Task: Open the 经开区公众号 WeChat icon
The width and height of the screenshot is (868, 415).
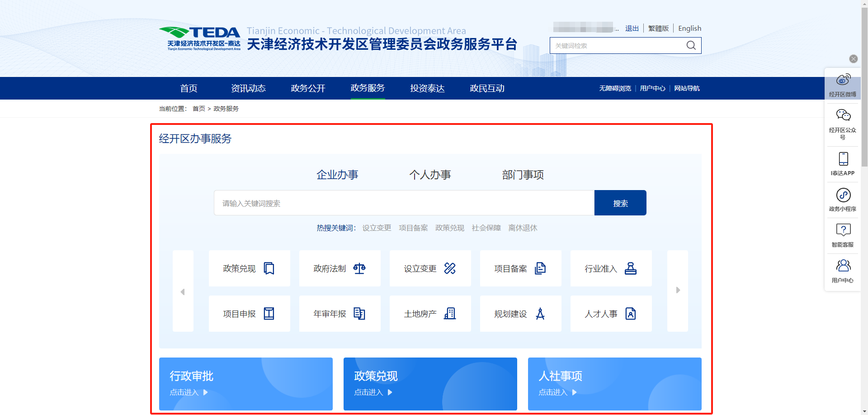Action: pos(843,115)
